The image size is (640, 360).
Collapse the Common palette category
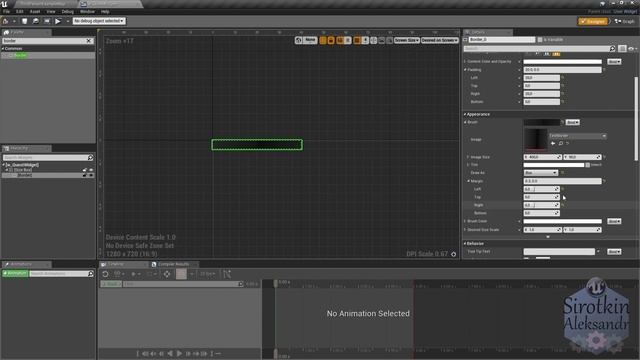3,49
